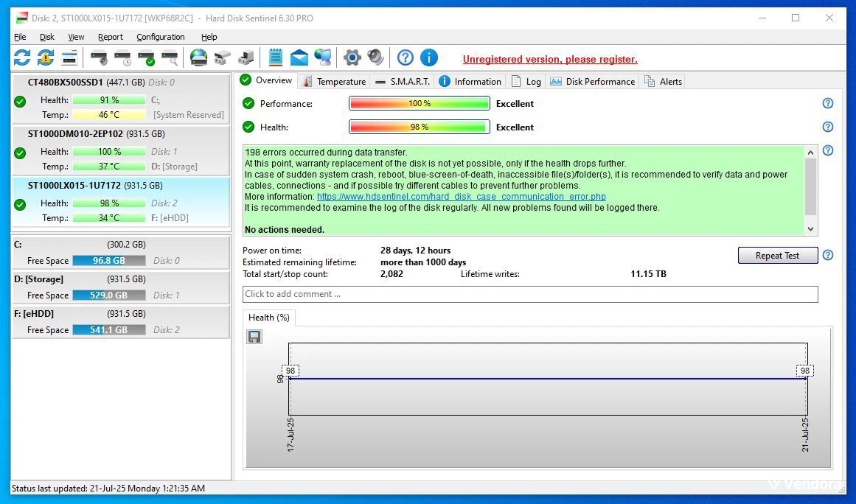Click green check icon for ST1000DM010 disk
Viewport: 856px width, 504px height.
point(20,153)
